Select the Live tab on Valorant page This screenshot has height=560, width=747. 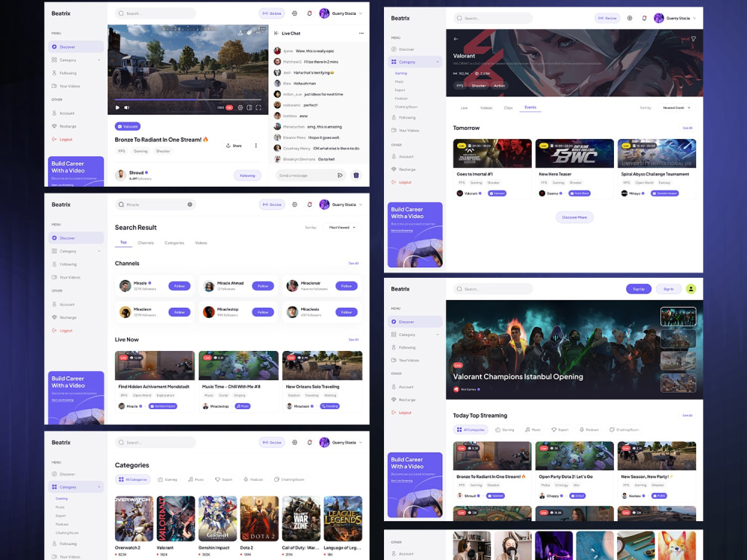(x=464, y=108)
